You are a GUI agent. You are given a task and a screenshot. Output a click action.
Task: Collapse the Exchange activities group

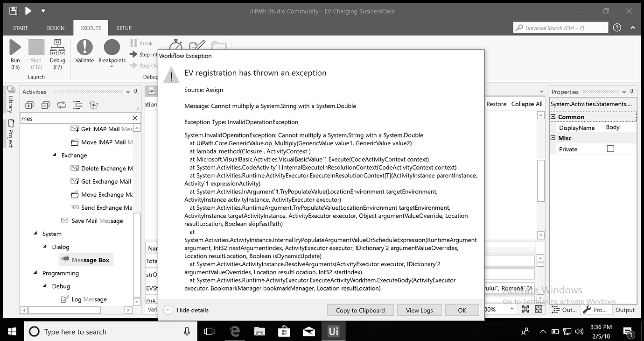click(54, 155)
